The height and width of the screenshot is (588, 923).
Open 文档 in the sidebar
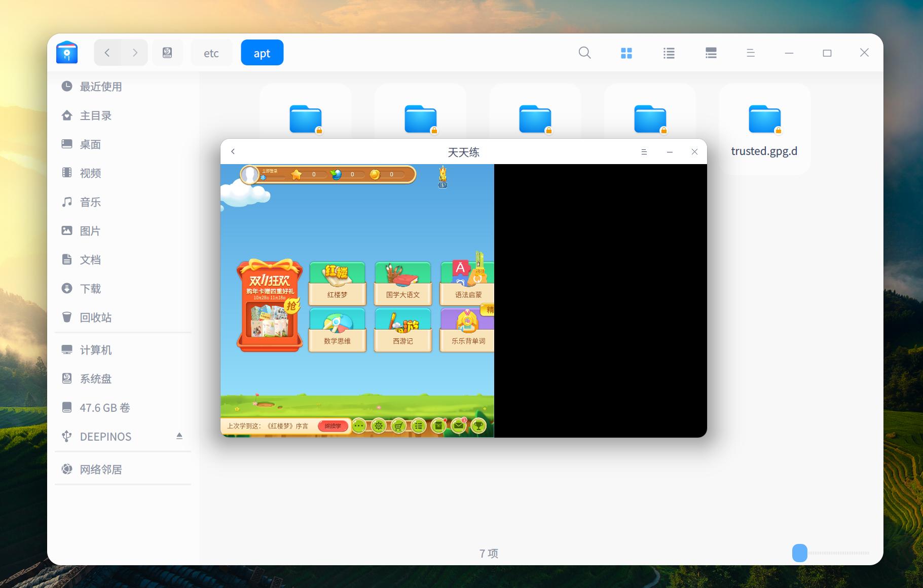click(123, 260)
